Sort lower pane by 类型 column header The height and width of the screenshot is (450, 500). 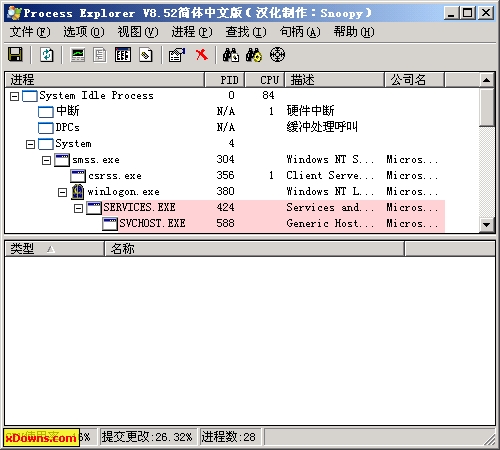coord(55,249)
